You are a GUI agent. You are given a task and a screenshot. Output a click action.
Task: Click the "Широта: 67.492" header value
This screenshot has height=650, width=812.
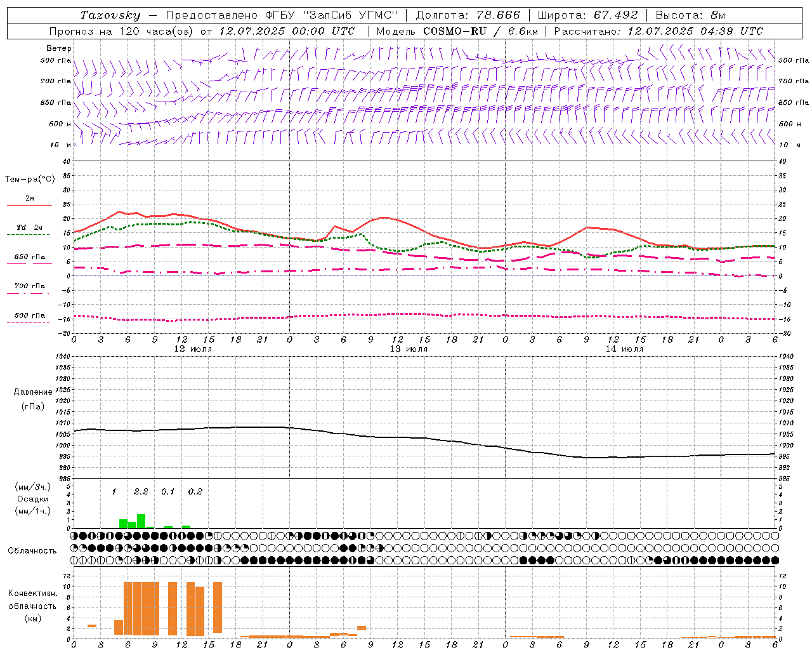[x=587, y=15]
